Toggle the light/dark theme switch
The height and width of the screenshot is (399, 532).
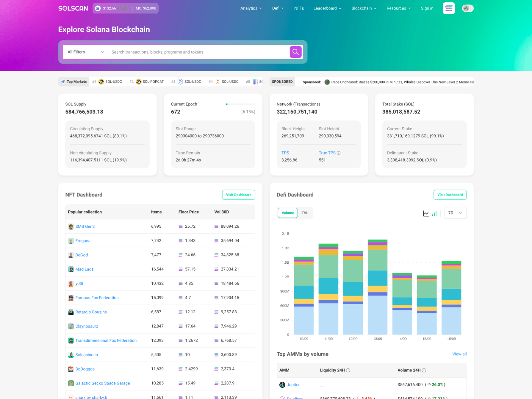468,8
